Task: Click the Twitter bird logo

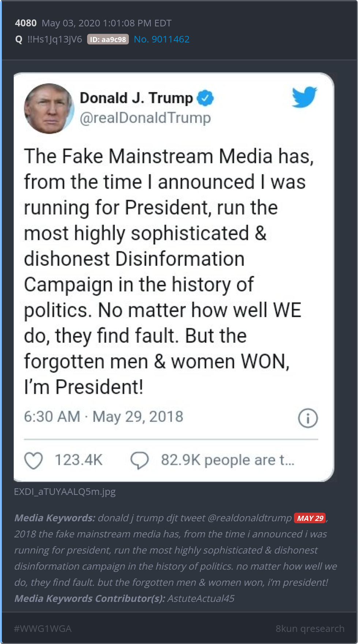Action: (304, 97)
